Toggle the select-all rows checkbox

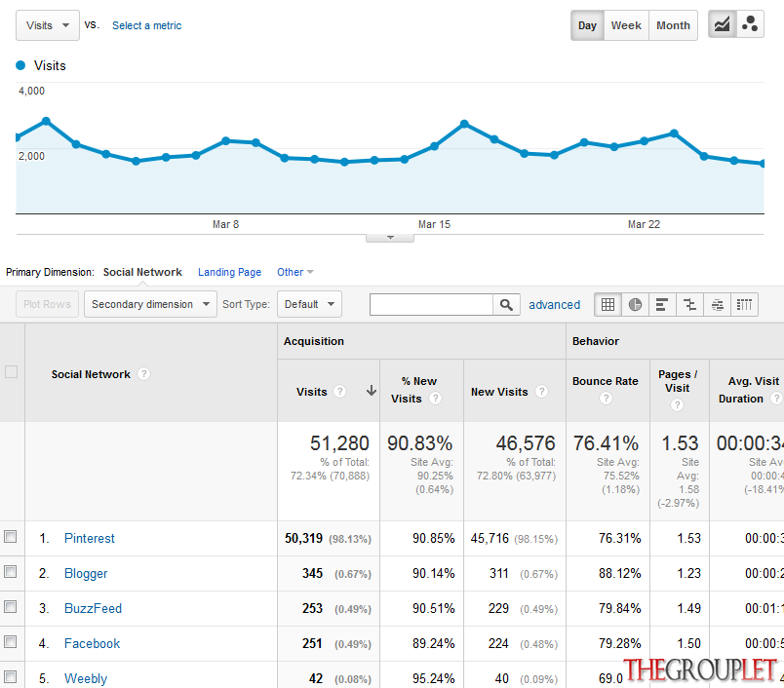tap(11, 371)
